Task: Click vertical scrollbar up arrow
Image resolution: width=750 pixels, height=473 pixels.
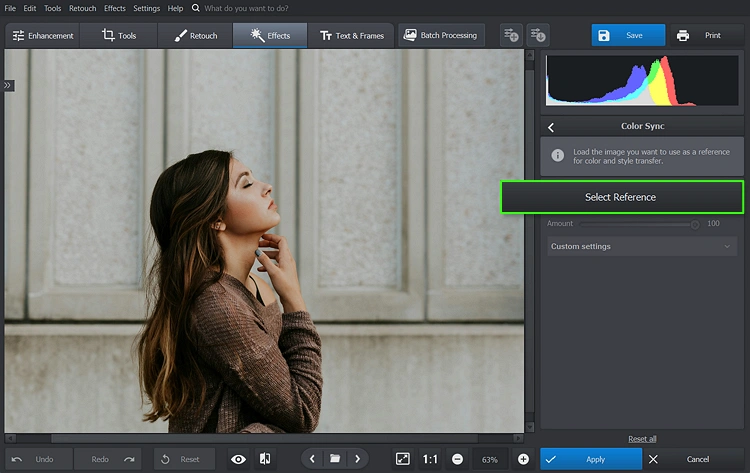Action: click(529, 55)
